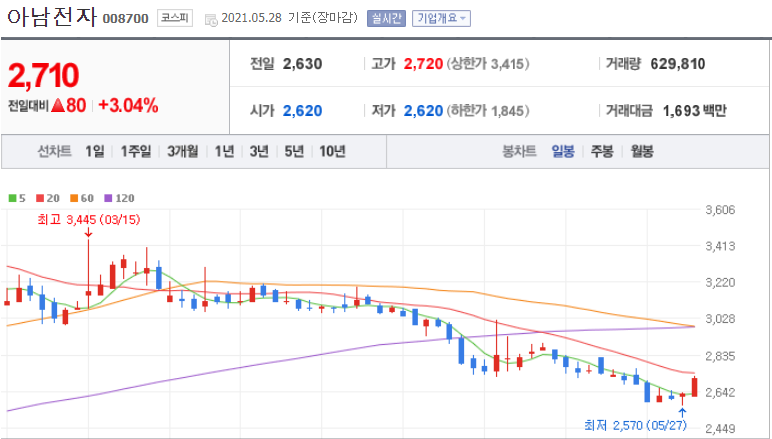The height and width of the screenshot is (439, 772).
Task: Click the 거래대금 1,693 백만 value
Action: click(x=695, y=111)
